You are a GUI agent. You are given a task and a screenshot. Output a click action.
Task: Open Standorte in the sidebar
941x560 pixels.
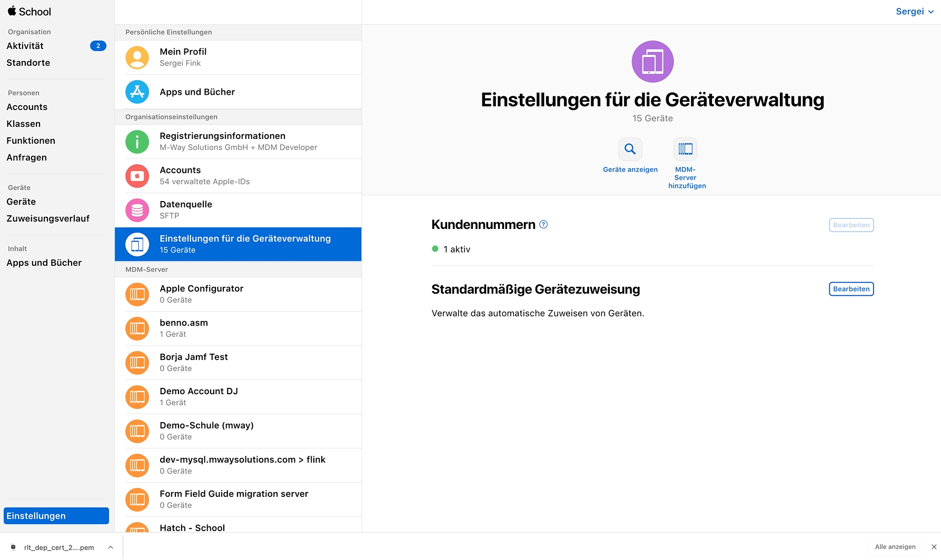(x=28, y=63)
